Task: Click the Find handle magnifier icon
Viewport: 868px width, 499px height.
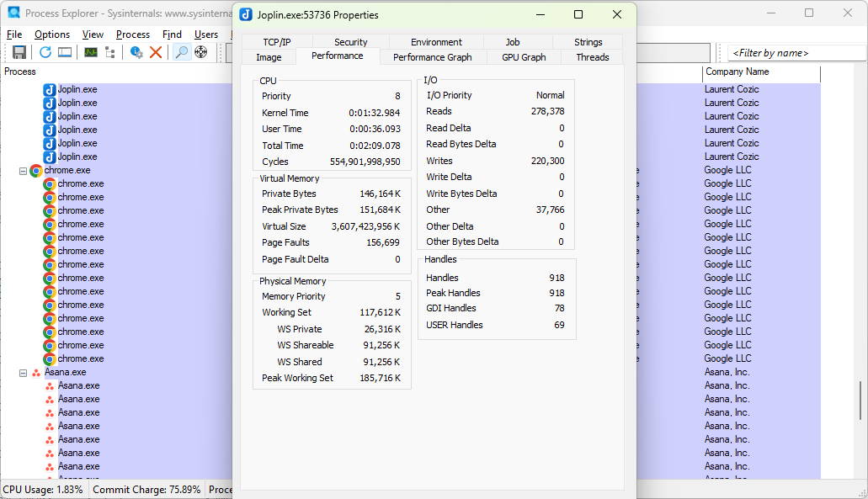Action: (181, 52)
